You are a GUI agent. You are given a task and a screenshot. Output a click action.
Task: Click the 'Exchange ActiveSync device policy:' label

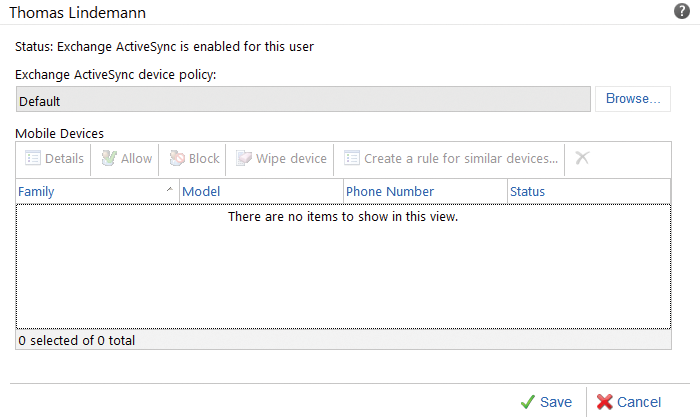point(116,75)
